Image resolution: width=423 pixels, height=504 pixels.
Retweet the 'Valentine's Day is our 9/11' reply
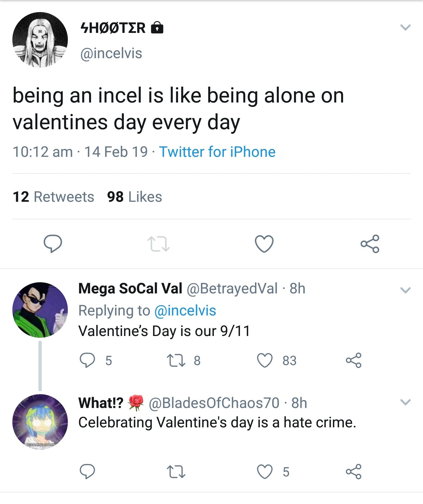[176, 360]
